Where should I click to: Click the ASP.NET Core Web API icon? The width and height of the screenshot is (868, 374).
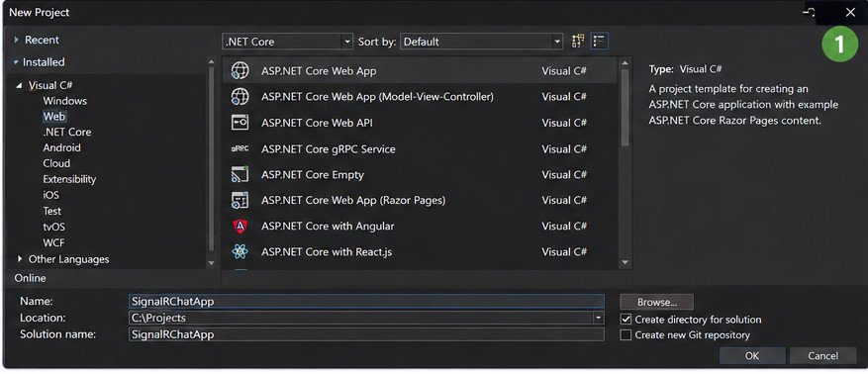240,123
